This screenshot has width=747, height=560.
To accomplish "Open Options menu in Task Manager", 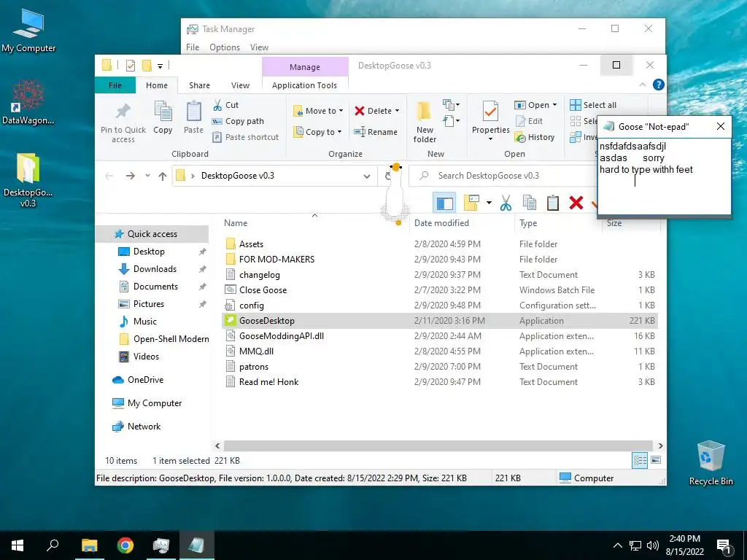I will click(225, 47).
